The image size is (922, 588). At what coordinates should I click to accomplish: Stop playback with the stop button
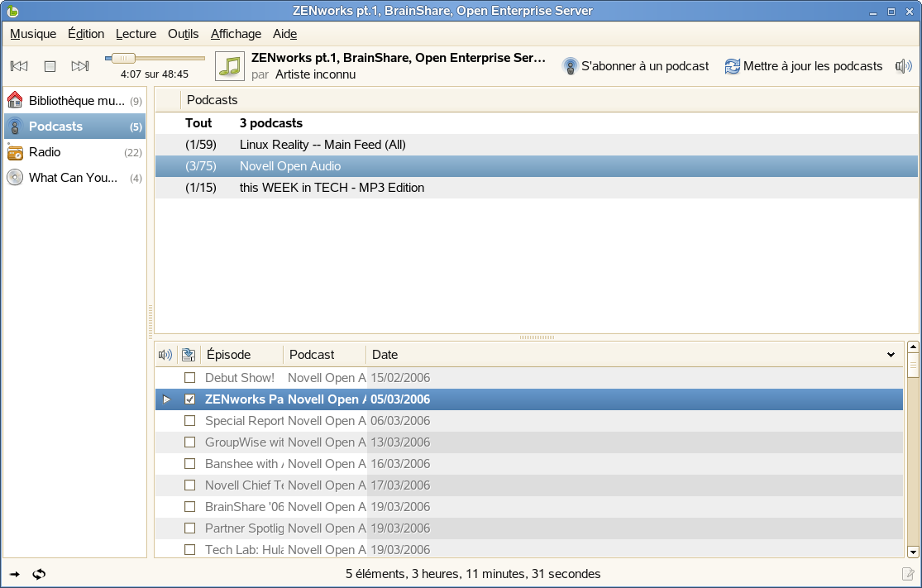(50, 66)
